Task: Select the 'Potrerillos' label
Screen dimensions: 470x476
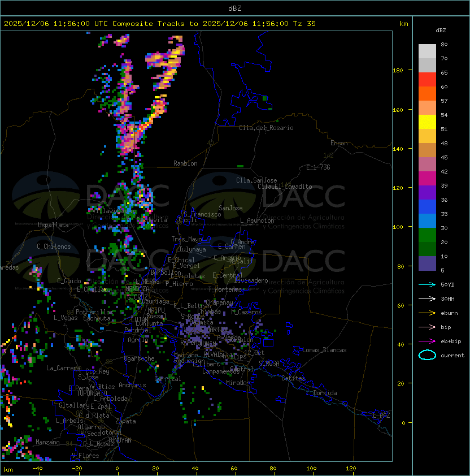Action: tap(94, 312)
